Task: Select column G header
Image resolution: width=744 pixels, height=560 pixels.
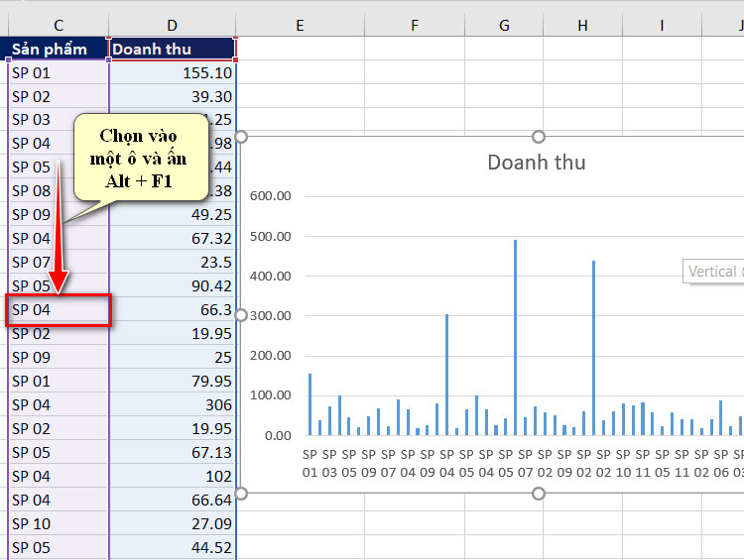Action: tap(504, 25)
